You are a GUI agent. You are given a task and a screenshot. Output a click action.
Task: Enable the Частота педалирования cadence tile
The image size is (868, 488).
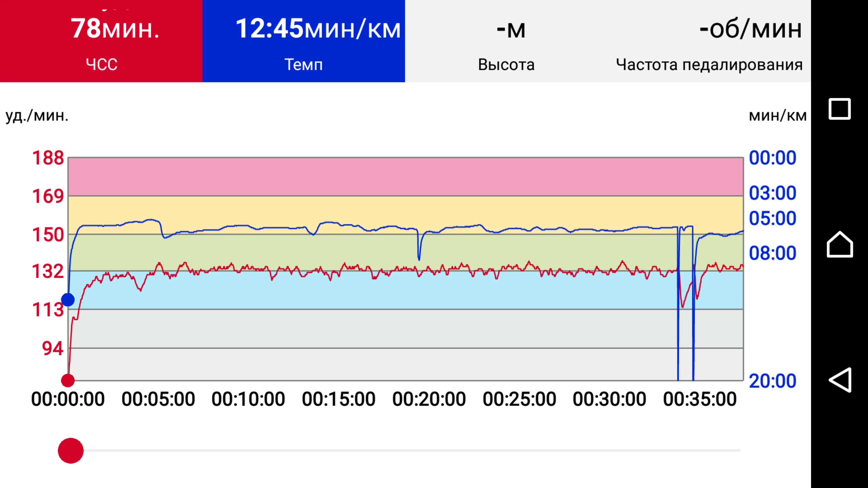point(709,41)
